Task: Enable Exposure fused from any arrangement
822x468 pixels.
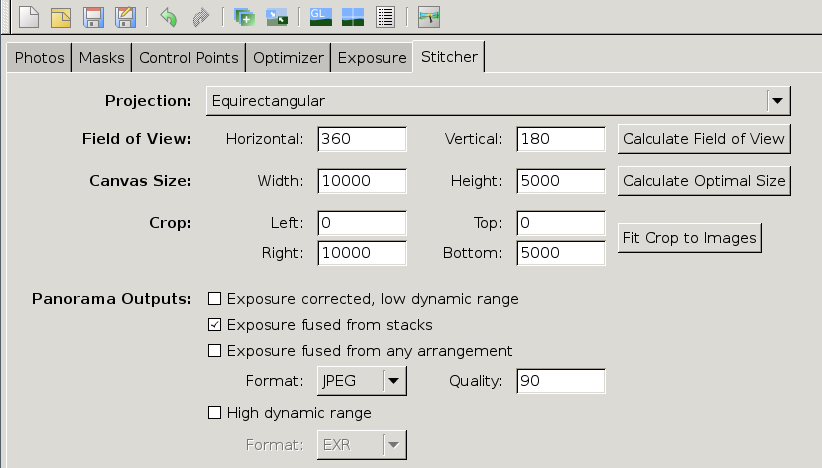Action: tap(214, 351)
